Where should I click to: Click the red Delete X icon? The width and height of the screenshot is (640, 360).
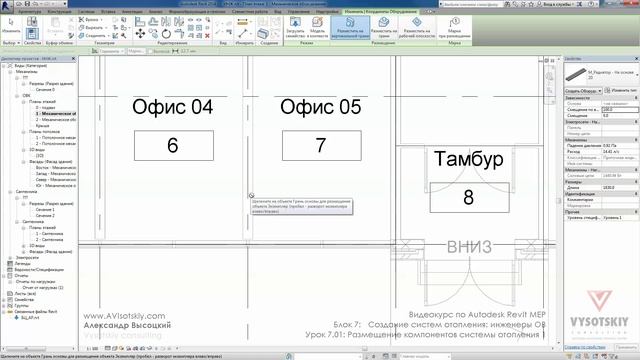(x=207, y=36)
